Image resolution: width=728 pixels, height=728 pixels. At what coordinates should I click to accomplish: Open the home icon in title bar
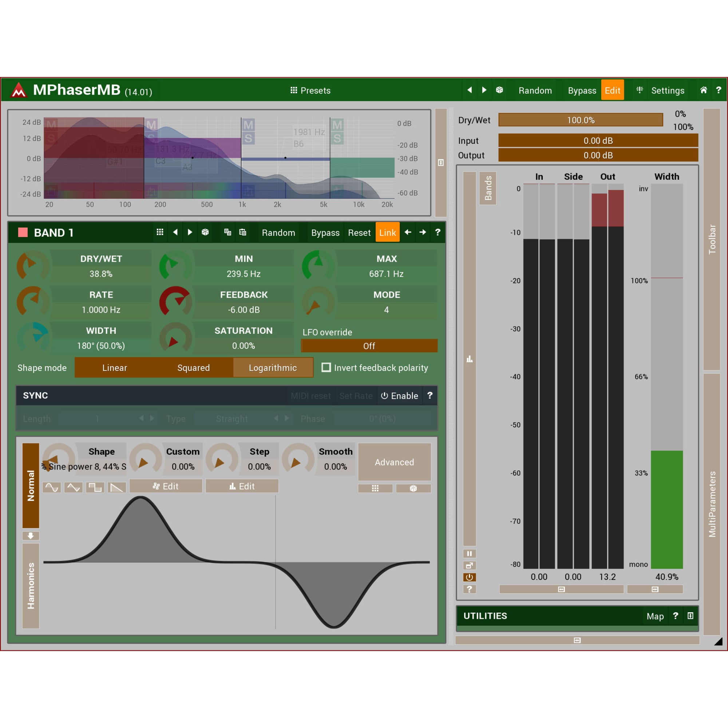tap(703, 90)
